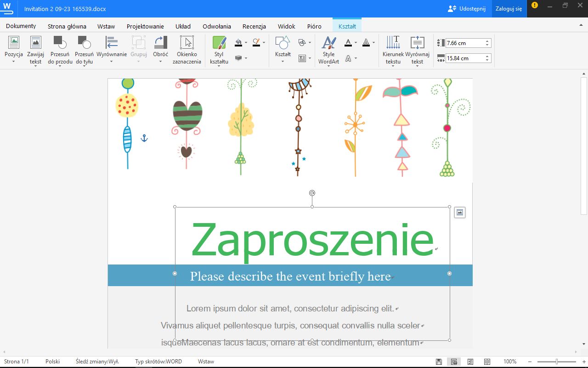Viewport: 588px width, 368px height.
Task: Switch to web layout view icon
Action: coord(470,362)
